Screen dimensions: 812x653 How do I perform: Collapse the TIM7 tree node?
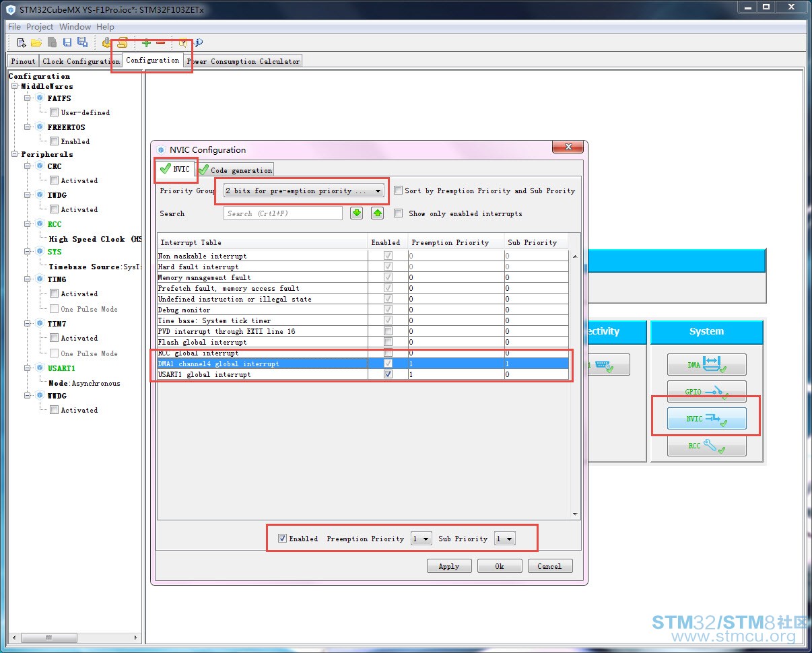[28, 324]
